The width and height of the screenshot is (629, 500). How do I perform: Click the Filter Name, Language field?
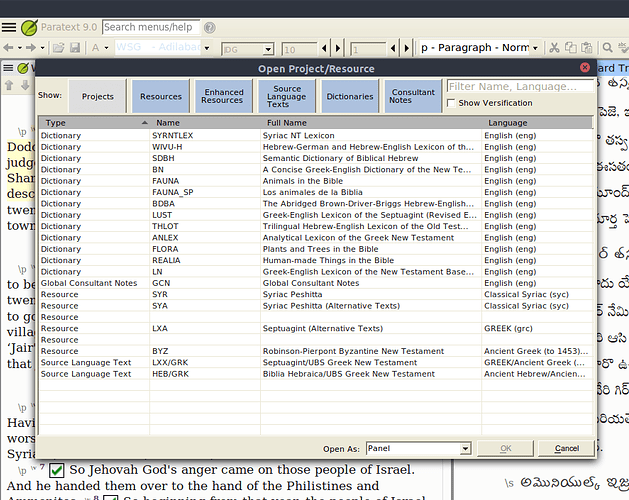(x=520, y=86)
